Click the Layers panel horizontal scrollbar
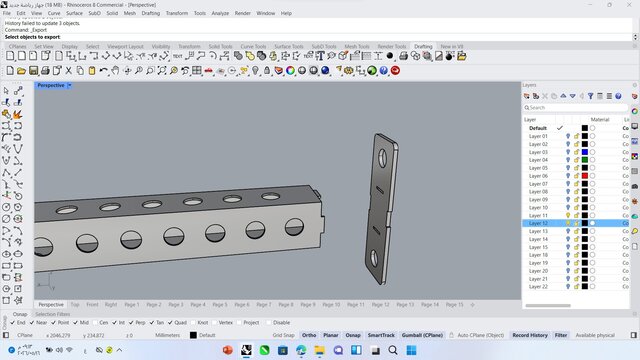 [x=548, y=305]
